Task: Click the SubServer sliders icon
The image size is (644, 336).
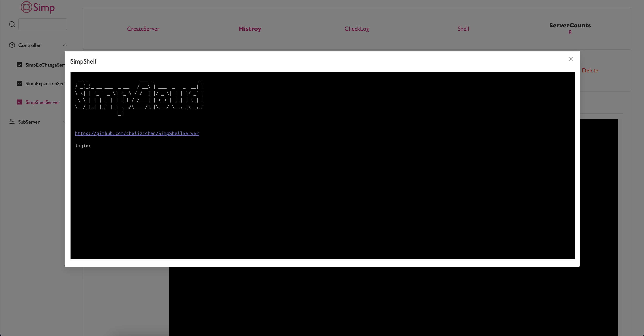Action: coord(12,122)
